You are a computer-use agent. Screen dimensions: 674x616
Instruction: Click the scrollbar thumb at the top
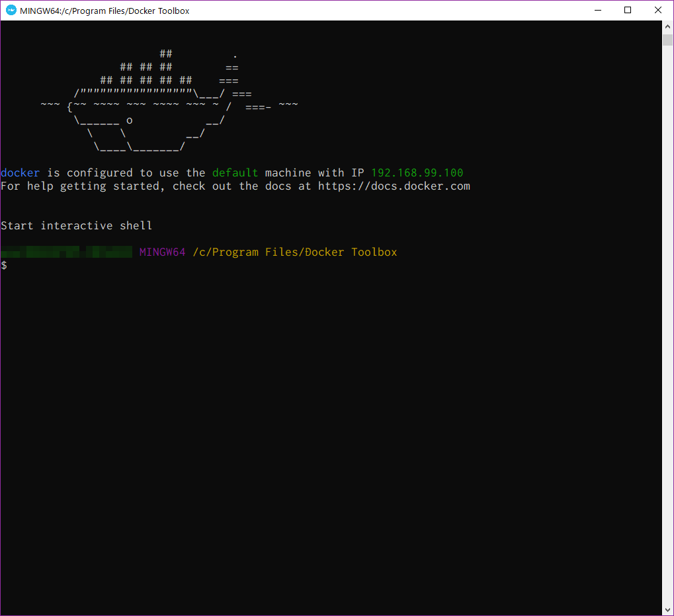point(667,40)
